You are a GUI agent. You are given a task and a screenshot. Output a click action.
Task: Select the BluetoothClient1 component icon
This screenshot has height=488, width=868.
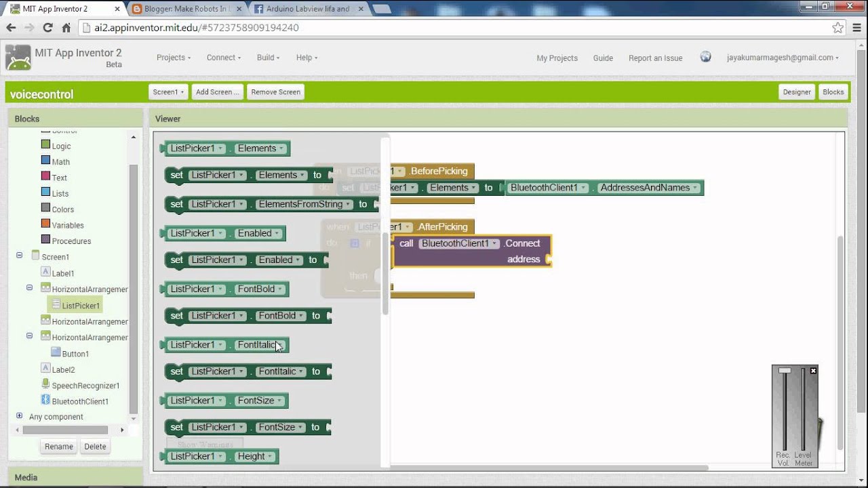coord(45,401)
